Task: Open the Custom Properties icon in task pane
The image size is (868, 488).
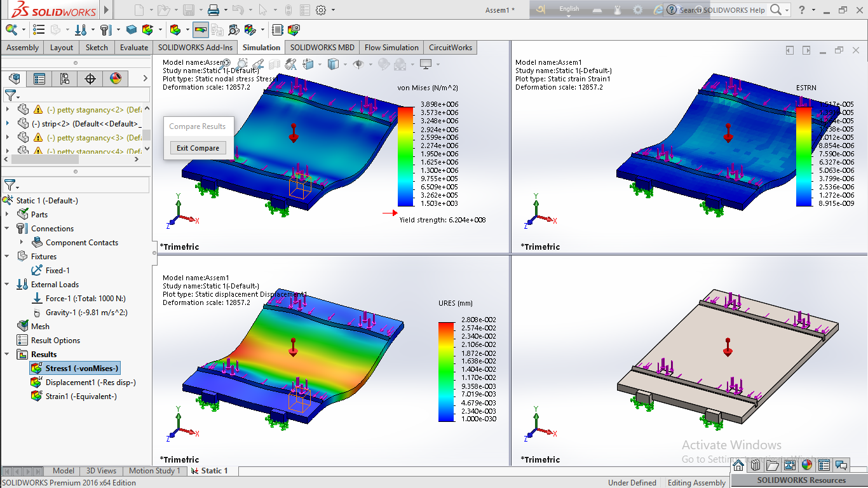Action: [824, 465]
